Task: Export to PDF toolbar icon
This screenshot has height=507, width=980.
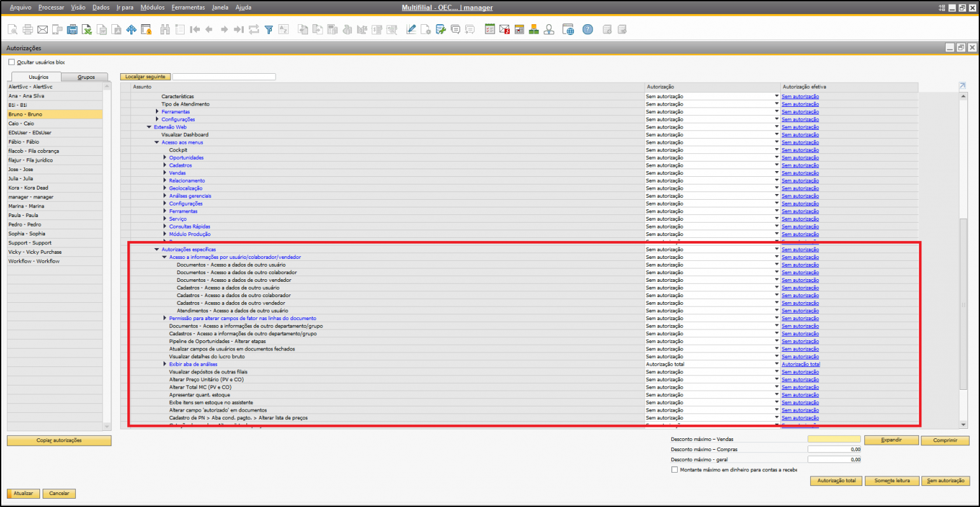Action: pyautogui.click(x=116, y=29)
